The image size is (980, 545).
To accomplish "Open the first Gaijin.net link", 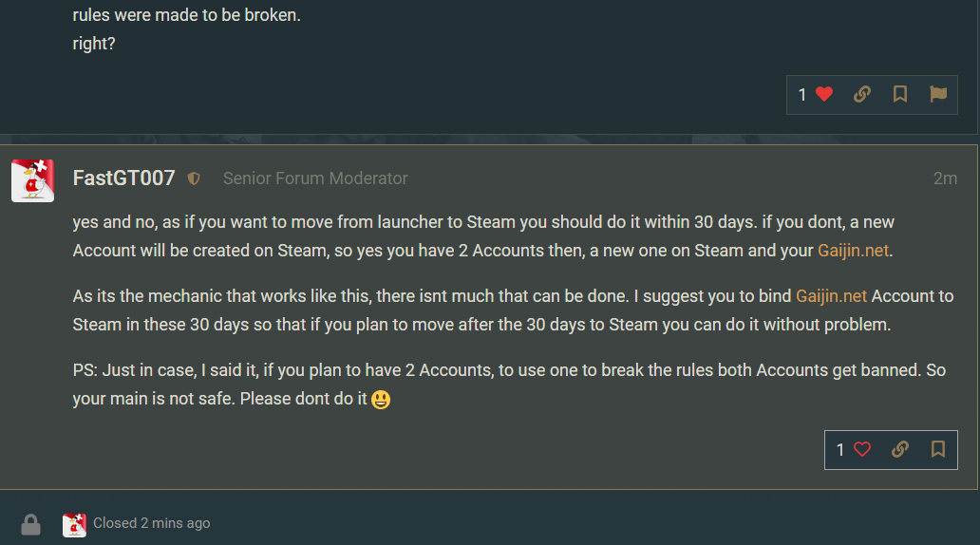I will coord(856,251).
